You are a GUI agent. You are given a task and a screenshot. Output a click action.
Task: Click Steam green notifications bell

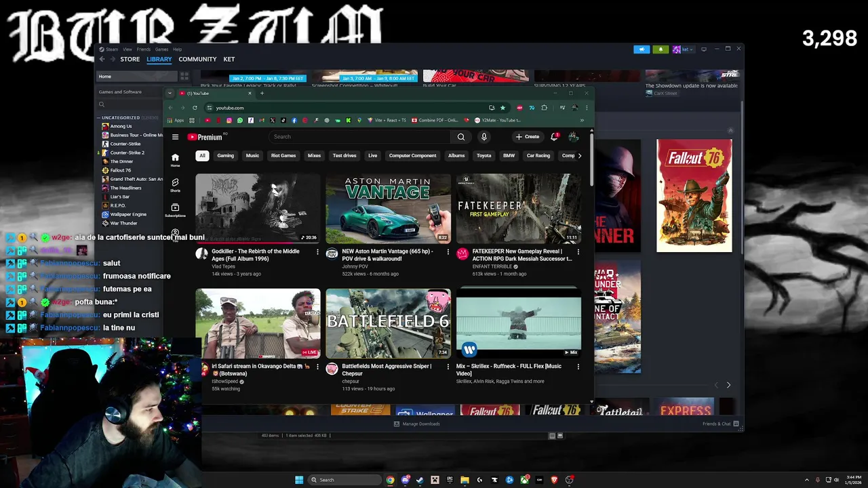660,49
